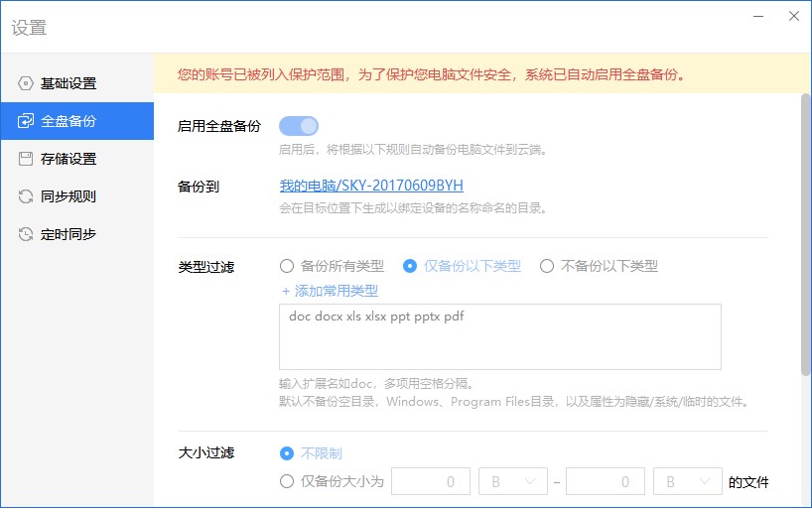The image size is (812, 508).
Task: Select the 全盘备份 tab
Action: (x=77, y=121)
